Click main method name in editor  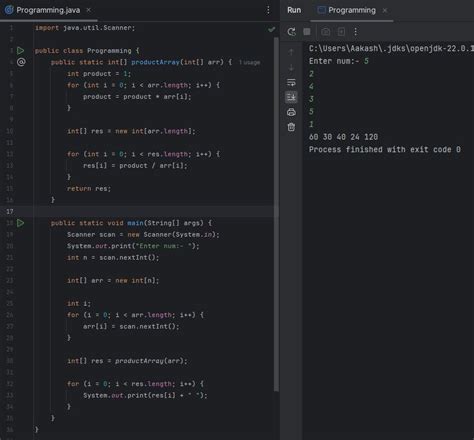135,223
